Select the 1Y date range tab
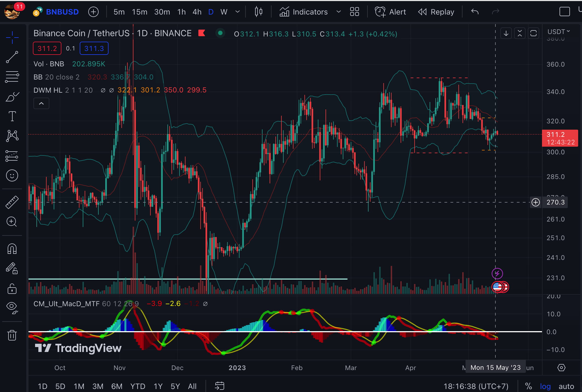Screen dimensions: 582x392 158,386
